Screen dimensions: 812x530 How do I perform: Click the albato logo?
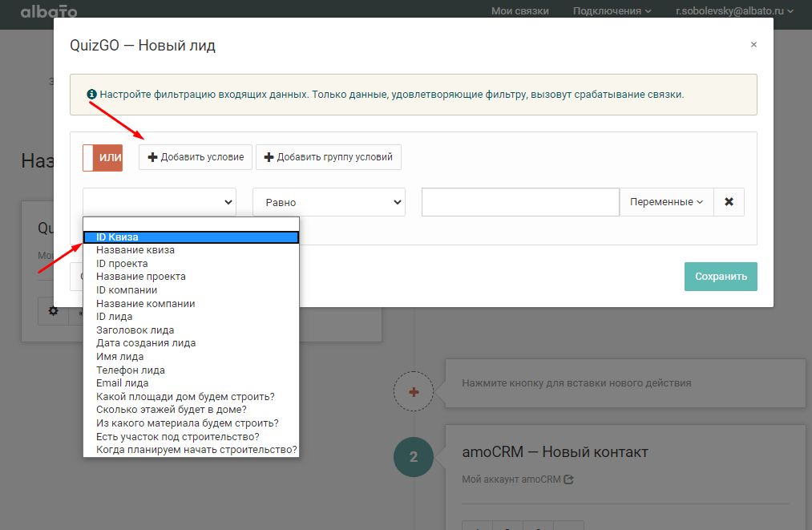pyautogui.click(x=49, y=11)
